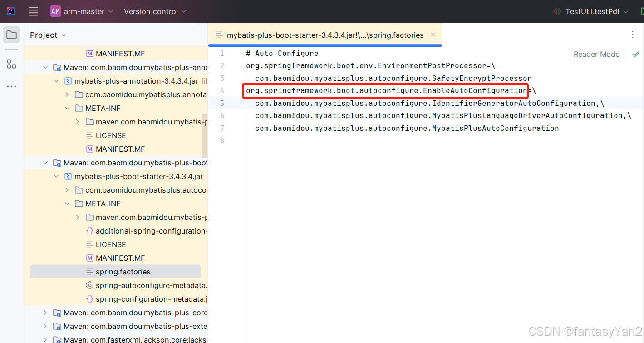Click the file icon on spring.factories tab
This screenshot has width=644, height=343.
click(220, 35)
